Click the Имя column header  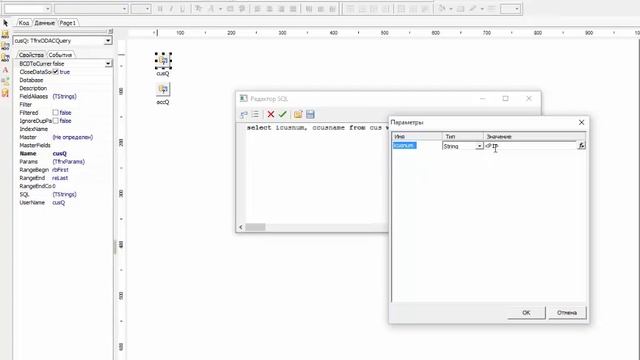click(x=417, y=136)
